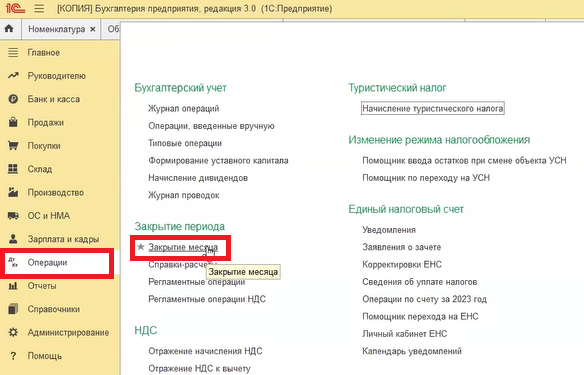Open the Покупки section
Screen dimensions: 584x375
44,146
